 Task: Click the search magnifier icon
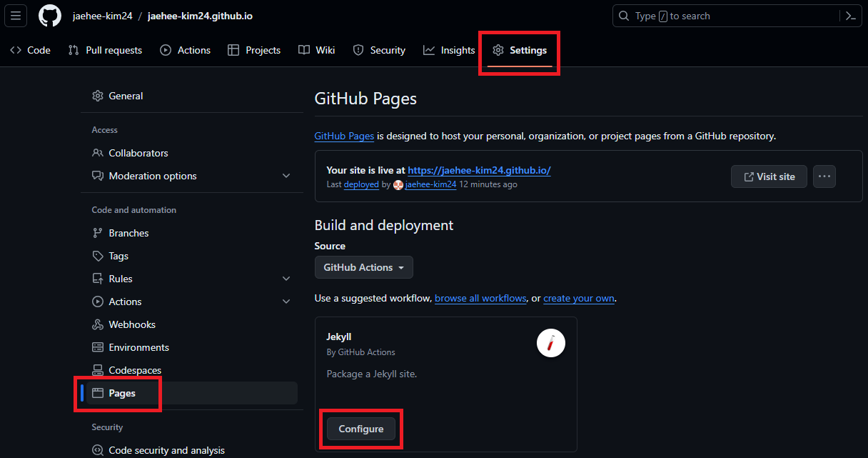[624, 16]
